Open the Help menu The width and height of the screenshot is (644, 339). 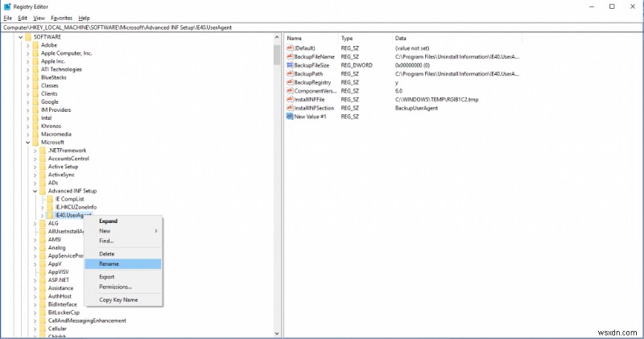tap(85, 18)
